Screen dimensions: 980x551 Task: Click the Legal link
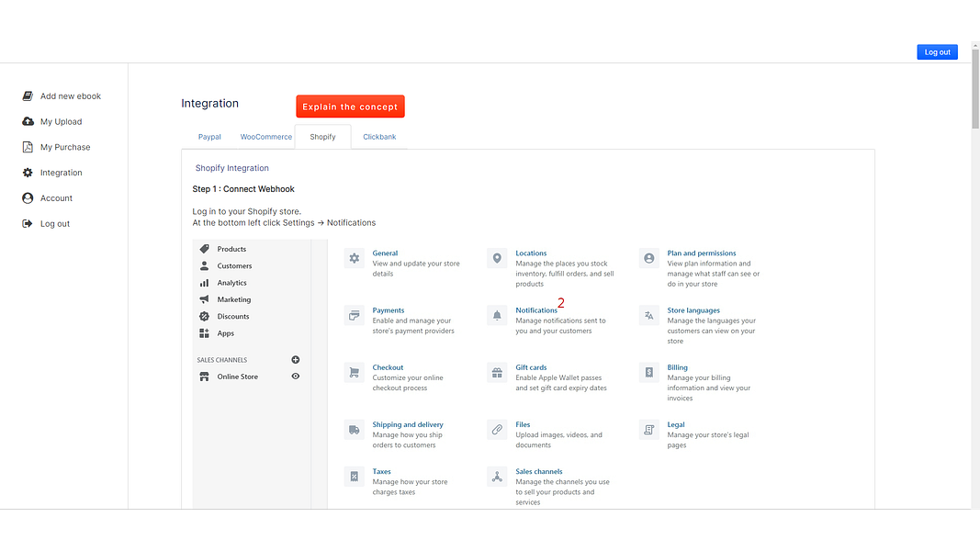click(676, 425)
